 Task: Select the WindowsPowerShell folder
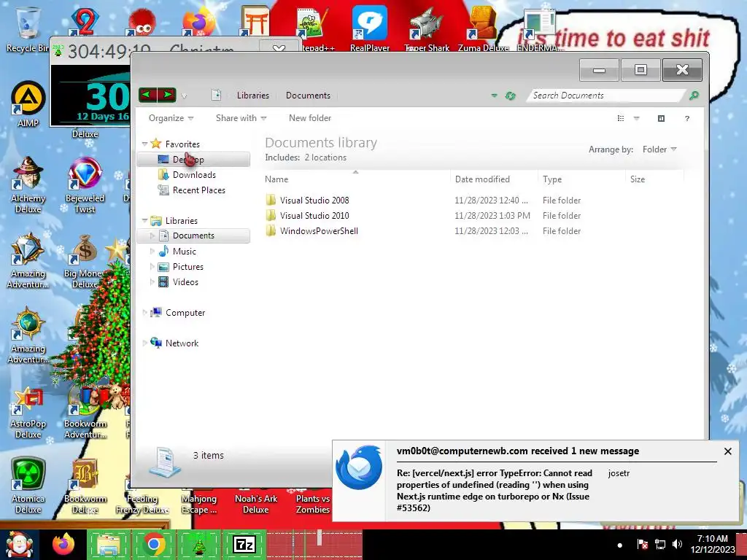[x=319, y=231]
